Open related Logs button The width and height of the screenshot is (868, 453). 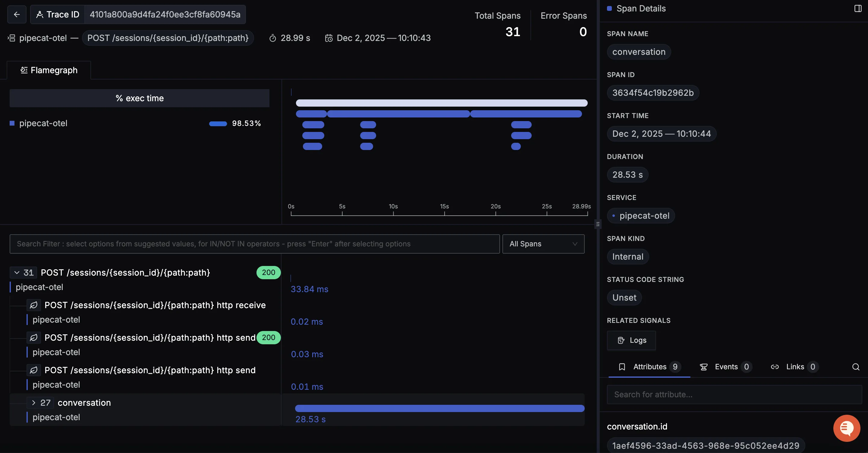631,340
